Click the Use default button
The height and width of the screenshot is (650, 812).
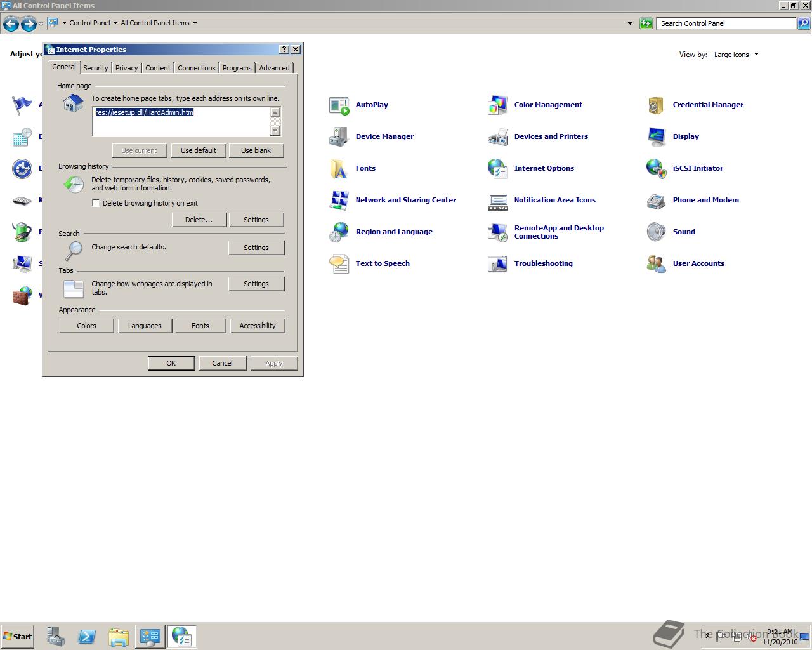coord(199,150)
